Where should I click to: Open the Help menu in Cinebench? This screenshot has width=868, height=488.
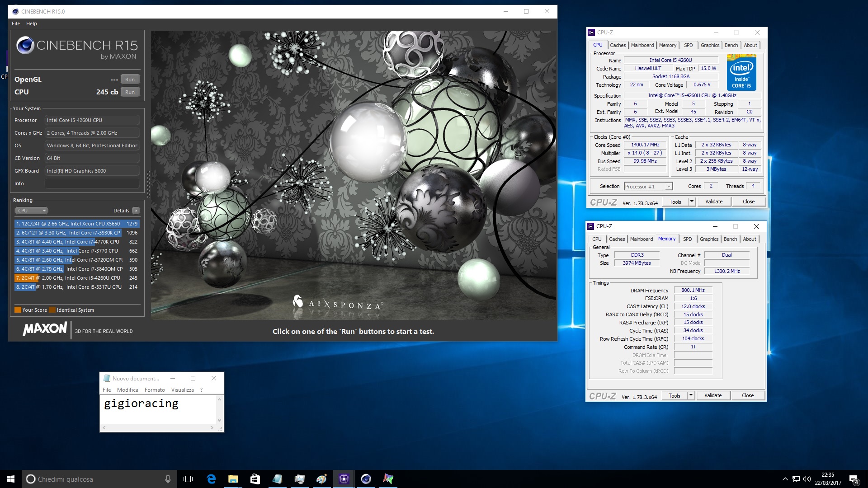point(32,23)
